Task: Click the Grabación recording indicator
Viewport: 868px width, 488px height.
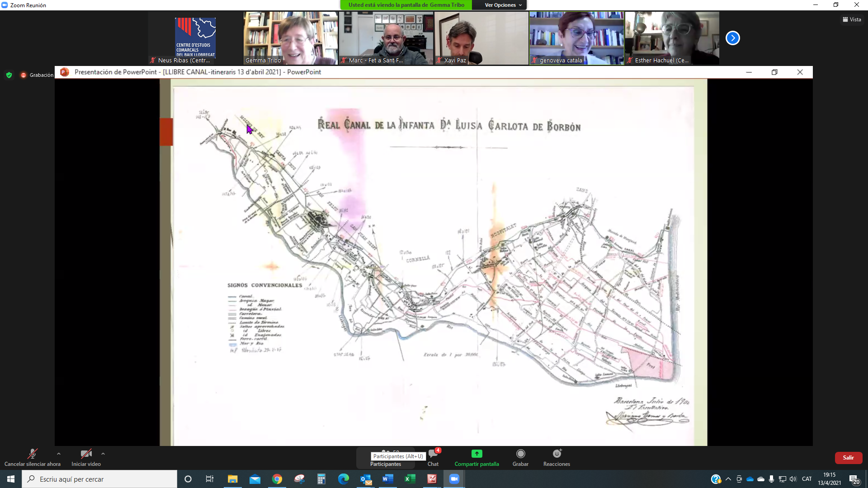Action: (x=37, y=75)
